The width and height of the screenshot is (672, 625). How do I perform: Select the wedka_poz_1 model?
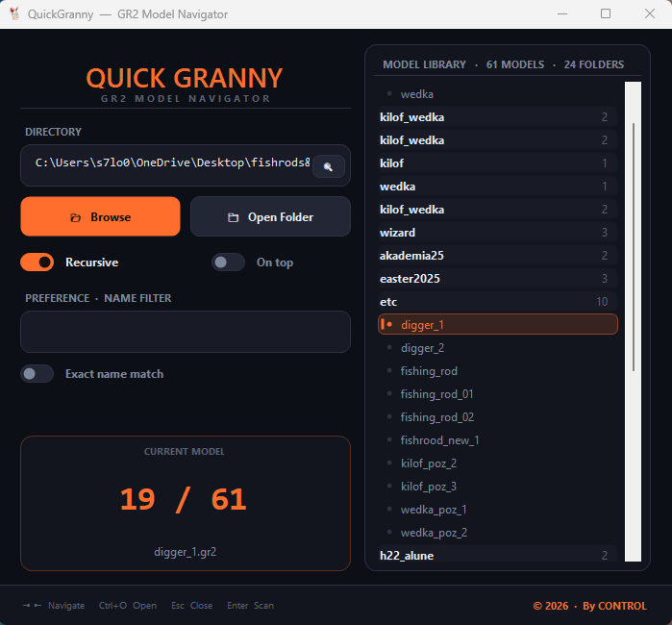498,510
